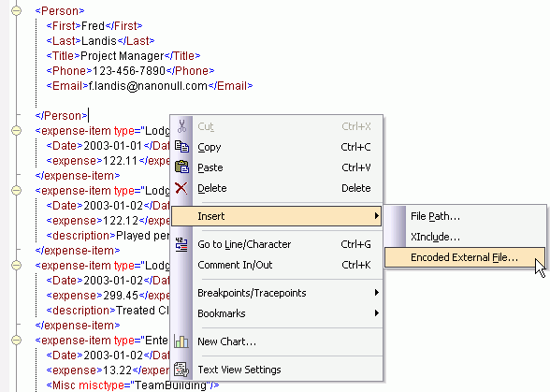This screenshot has width=550, height=392.
Task: Click the Ctrl+C shortcut label
Action: coord(356,147)
